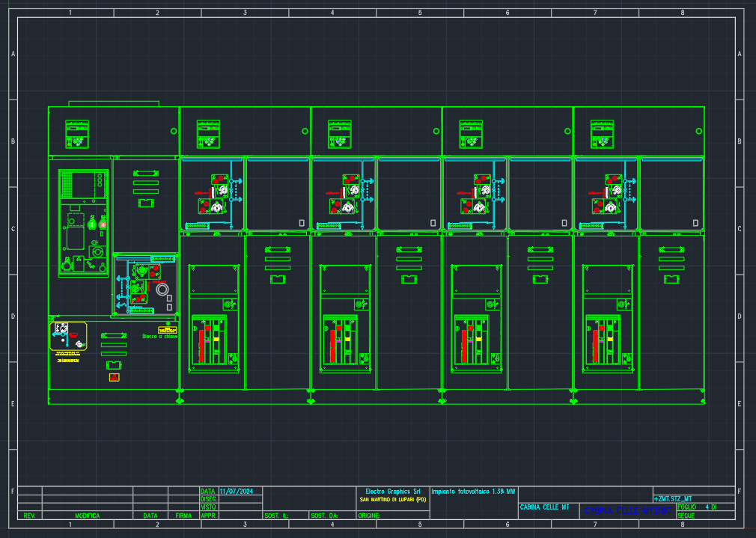756x538 pixels.
Task: Select the nameplate with screws on the second cubicle's right door
Action: click(409, 250)
